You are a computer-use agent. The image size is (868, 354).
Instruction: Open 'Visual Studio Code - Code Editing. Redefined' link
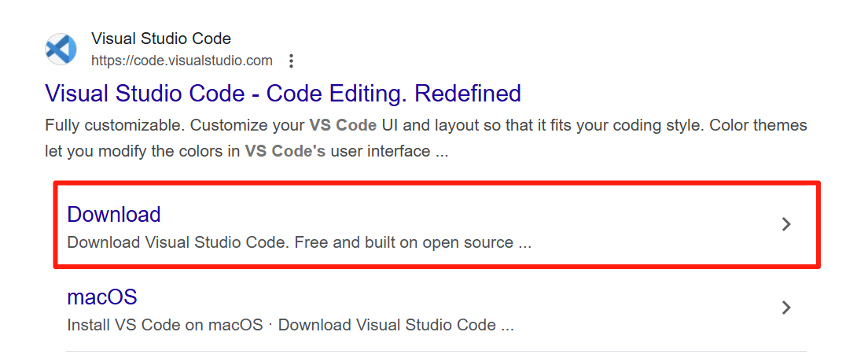(x=283, y=93)
